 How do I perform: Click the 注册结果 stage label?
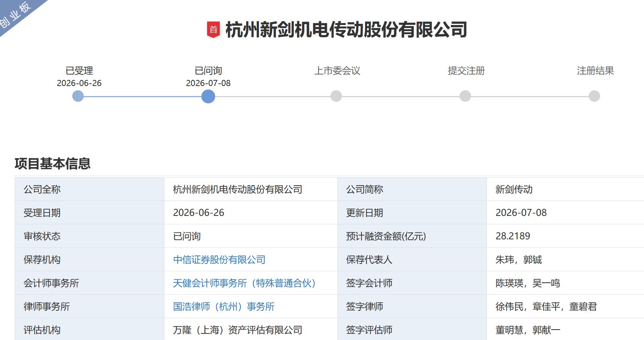(595, 71)
